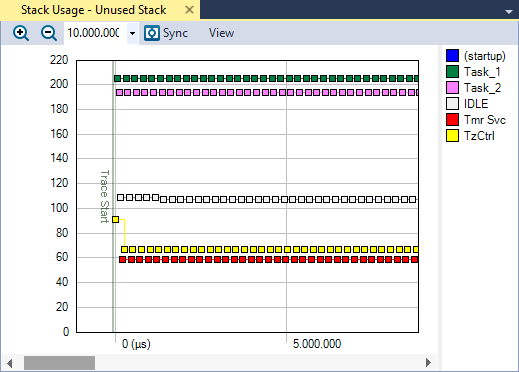Click the time range input field
The height and width of the screenshot is (372, 519).
pyautogui.click(x=95, y=33)
